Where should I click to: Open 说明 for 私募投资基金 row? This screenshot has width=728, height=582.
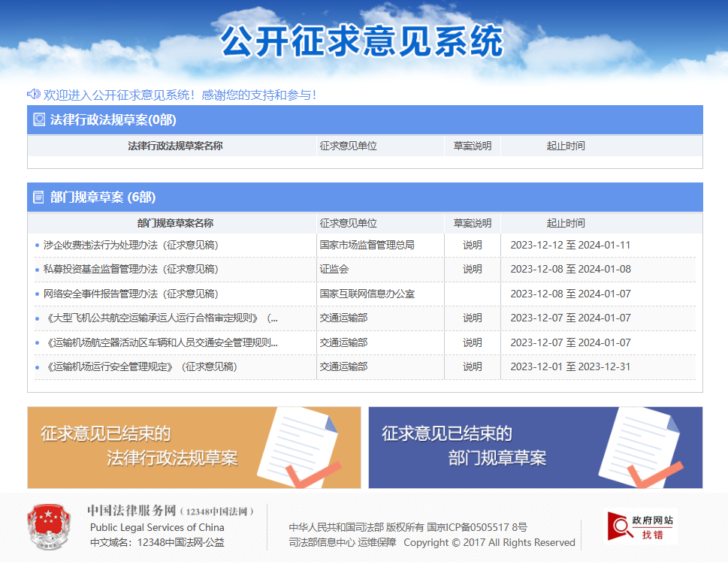click(x=472, y=269)
